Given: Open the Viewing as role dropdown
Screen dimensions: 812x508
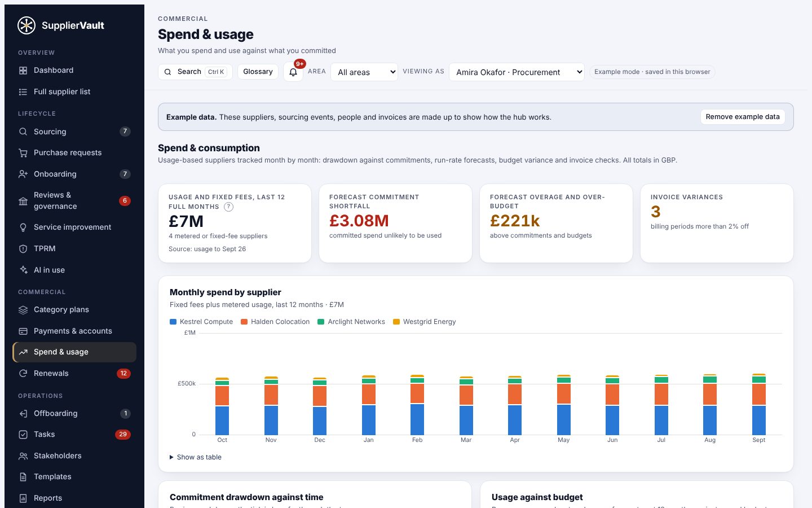Looking at the screenshot, I should (517, 72).
